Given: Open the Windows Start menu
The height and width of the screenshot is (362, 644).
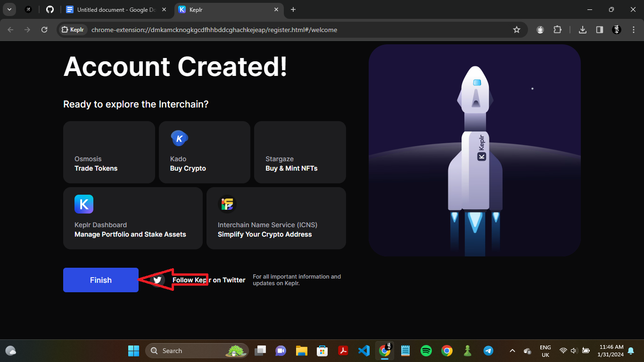Looking at the screenshot, I should 133,351.
